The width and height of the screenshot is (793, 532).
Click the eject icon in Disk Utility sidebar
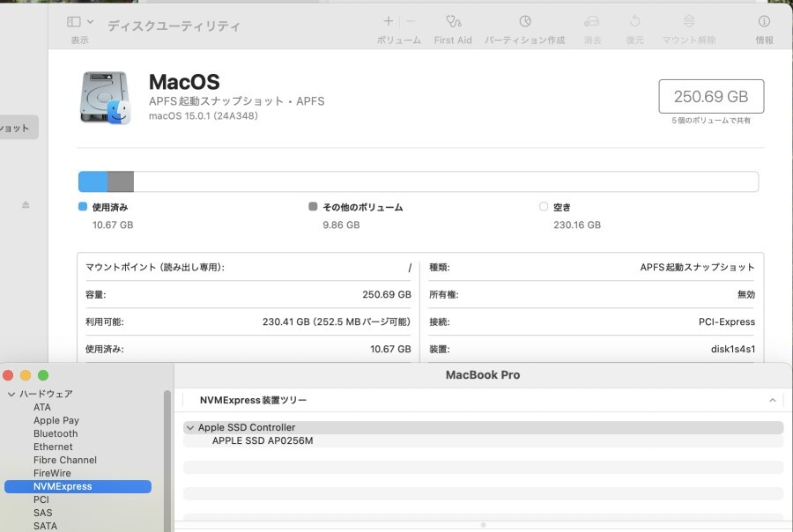[26, 204]
